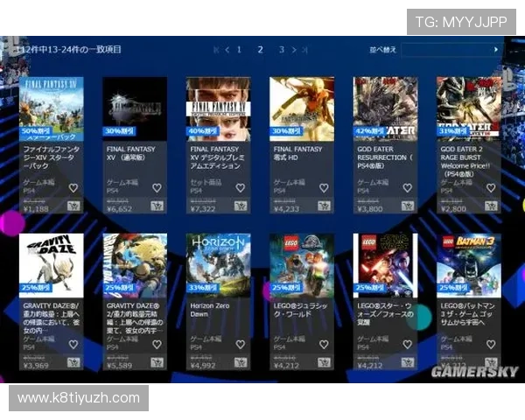
Task: Click cart icon beside ¥4,233 price
Action: [x=324, y=206]
